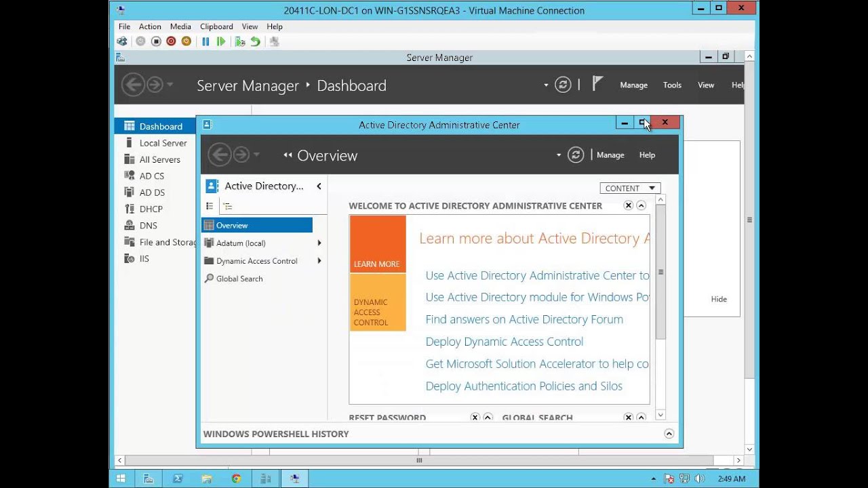Collapse the Active Directory navigation pane

click(319, 186)
